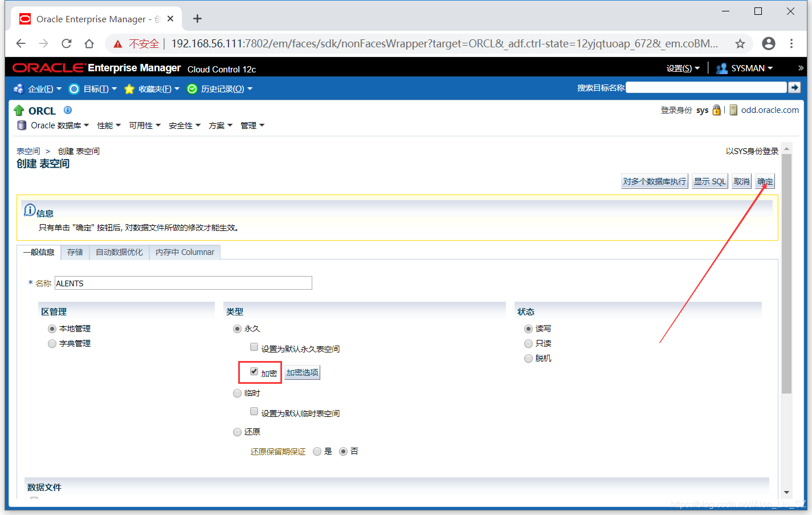Set status to 读写

(x=528, y=329)
